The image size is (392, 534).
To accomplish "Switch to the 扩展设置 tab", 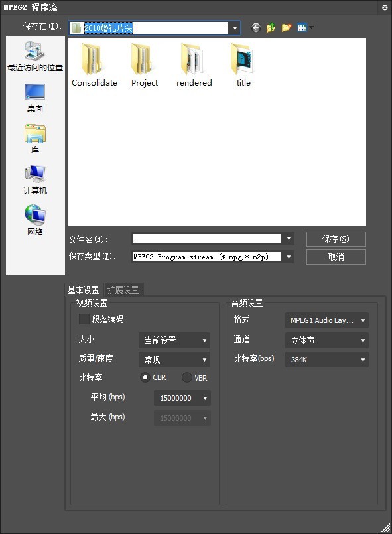I will pyautogui.click(x=123, y=290).
